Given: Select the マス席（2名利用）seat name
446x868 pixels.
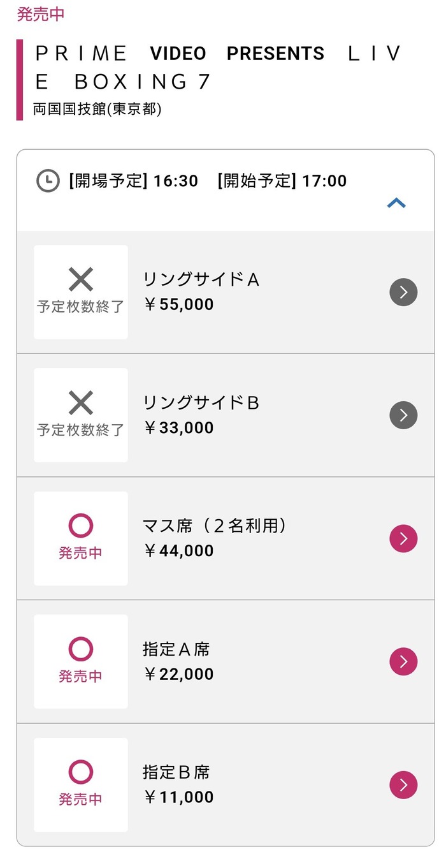Looking at the screenshot, I should coord(215,526).
